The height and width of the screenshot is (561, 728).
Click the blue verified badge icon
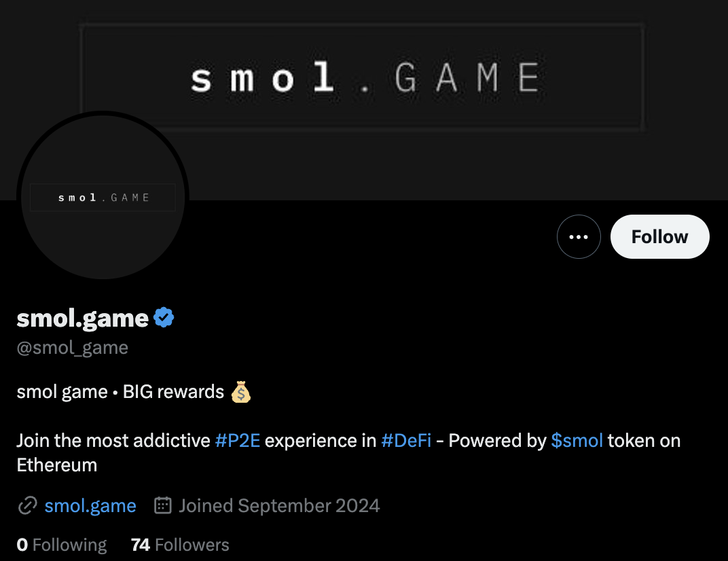pos(164,317)
